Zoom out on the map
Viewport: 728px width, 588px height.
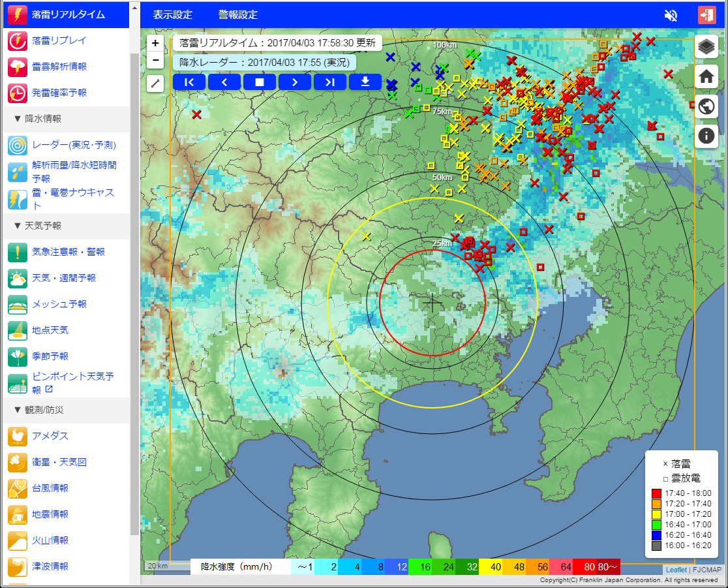(155, 60)
